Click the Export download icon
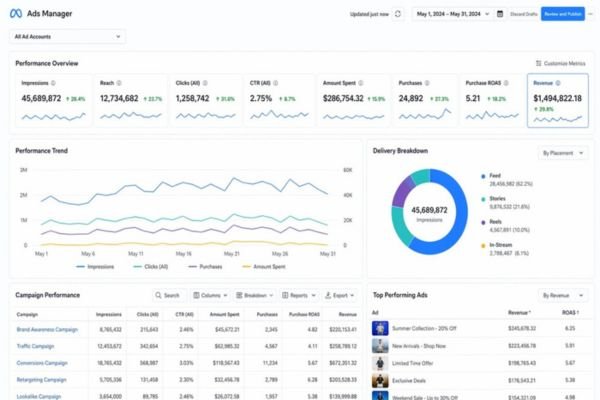Viewport: 600px width, 400px height. coord(328,295)
